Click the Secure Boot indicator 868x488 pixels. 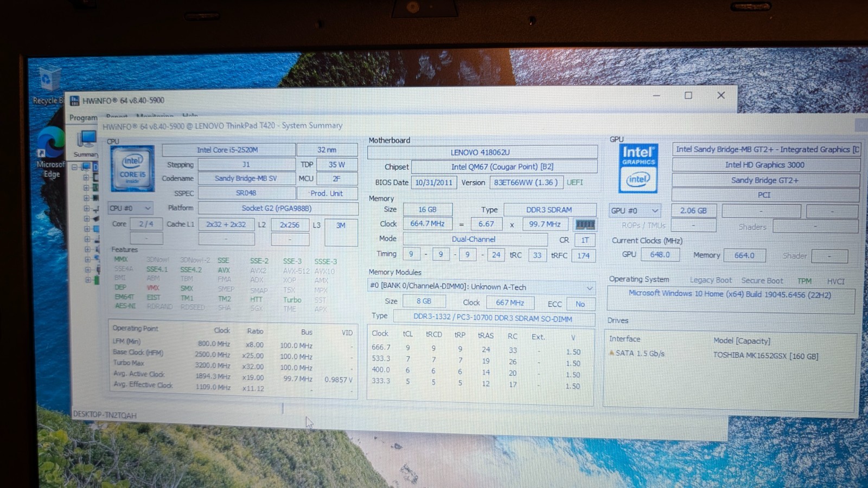click(x=762, y=280)
